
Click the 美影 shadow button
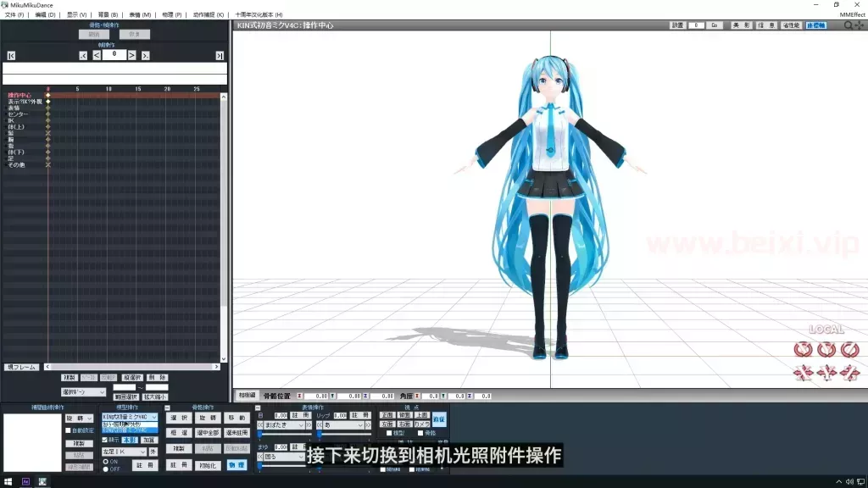coord(741,25)
